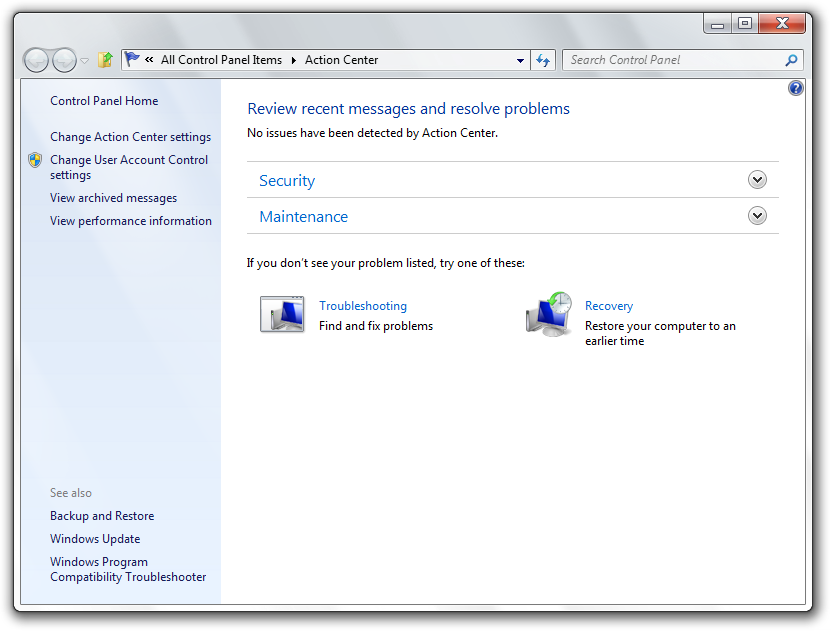Select All Control Panel Items breadcrumb
832x632 pixels.
click(x=221, y=60)
